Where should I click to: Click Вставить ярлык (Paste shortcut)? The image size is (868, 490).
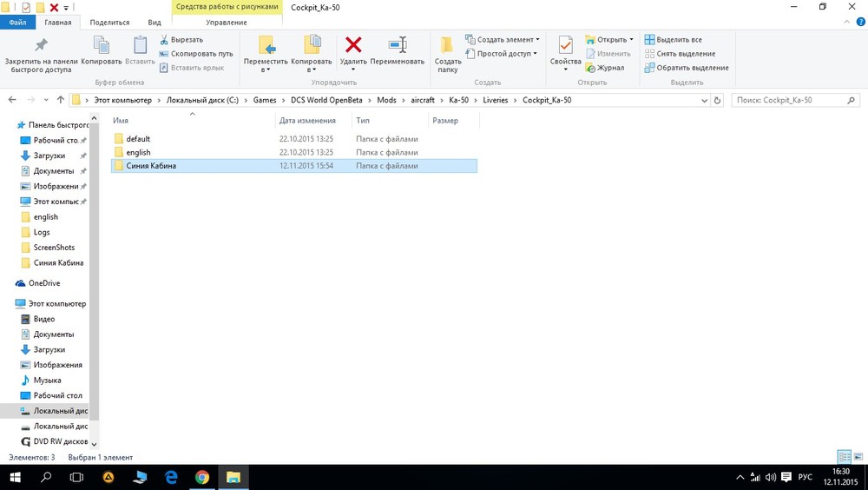[x=192, y=68]
